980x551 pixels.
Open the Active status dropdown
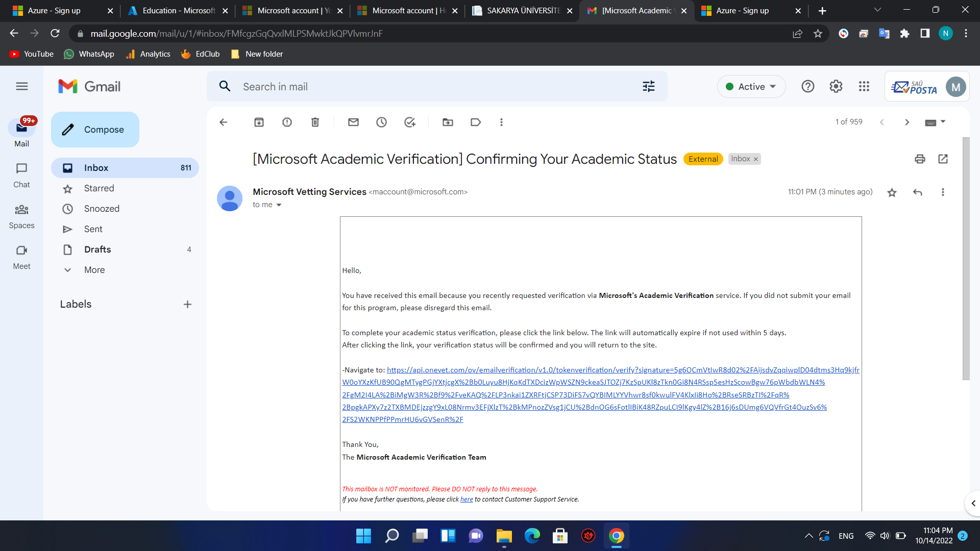point(751,87)
